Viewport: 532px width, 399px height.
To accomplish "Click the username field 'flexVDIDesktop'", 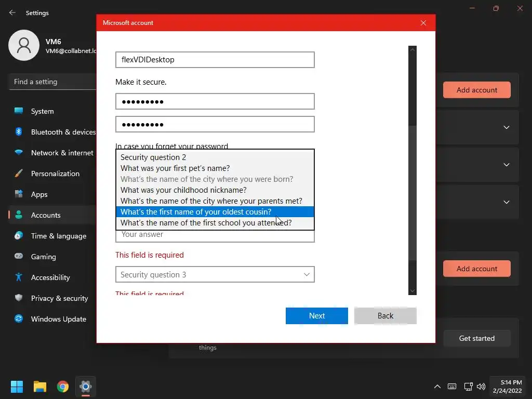I will (x=215, y=60).
